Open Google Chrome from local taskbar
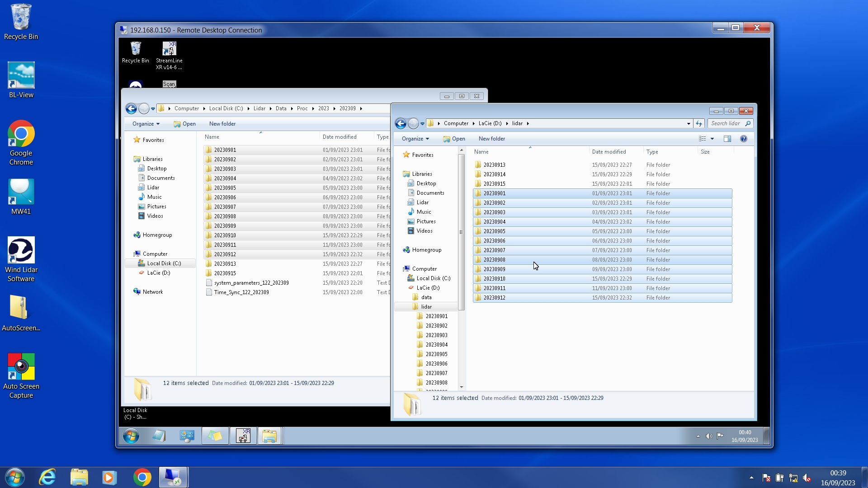 click(142, 477)
